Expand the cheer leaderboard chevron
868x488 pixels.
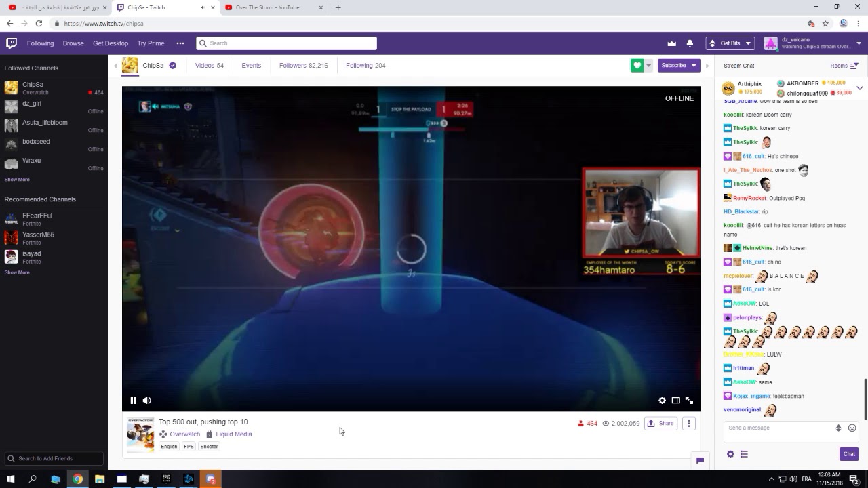860,88
